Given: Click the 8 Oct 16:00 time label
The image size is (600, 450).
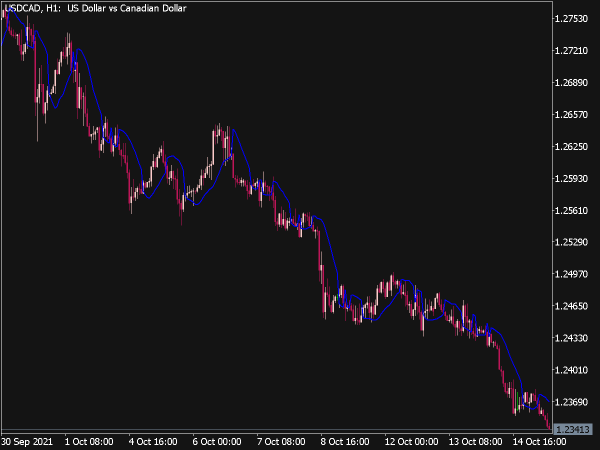Looking at the screenshot, I should [345, 442].
